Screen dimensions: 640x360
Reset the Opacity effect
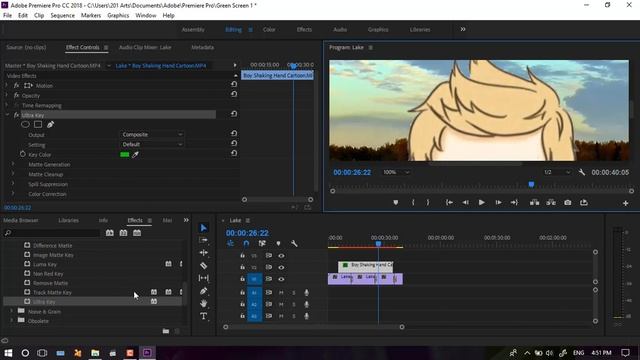233,94
